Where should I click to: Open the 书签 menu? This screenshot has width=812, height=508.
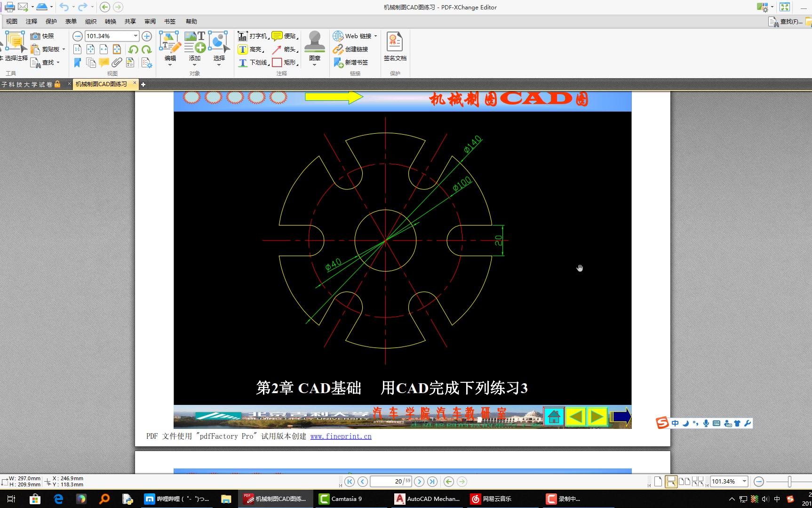(x=169, y=21)
